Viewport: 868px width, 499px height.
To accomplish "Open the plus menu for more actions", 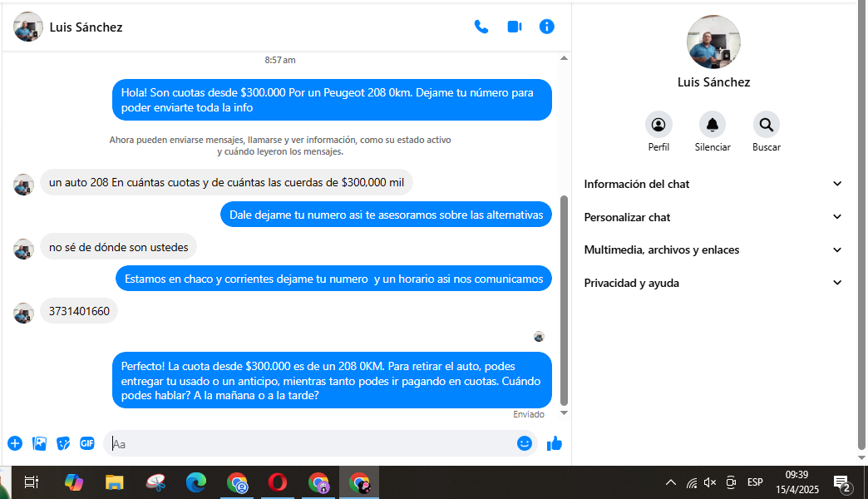I will [x=15, y=443].
